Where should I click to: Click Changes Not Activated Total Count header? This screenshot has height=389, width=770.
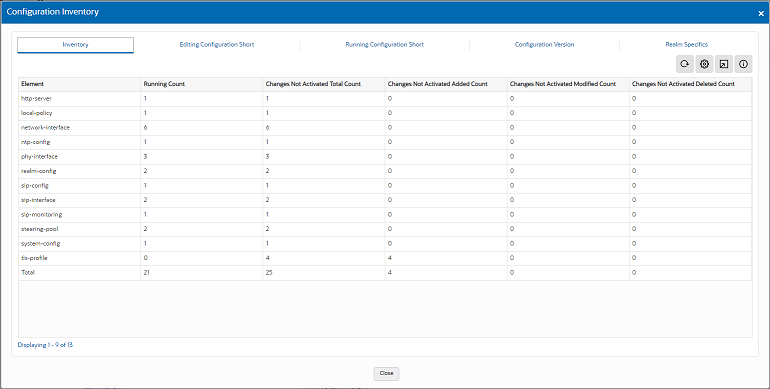pos(324,84)
